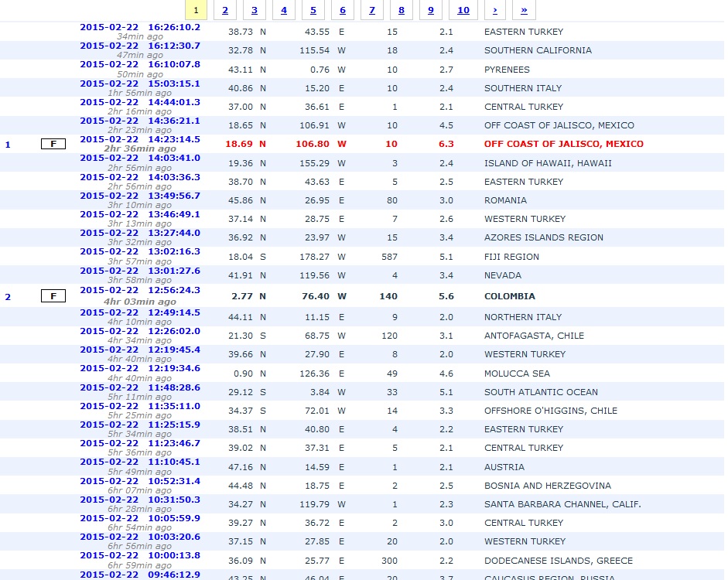The height and width of the screenshot is (580, 728).
Task: Click the BOSNIA AND HERZEGOVINA region name
Action: [x=548, y=486]
